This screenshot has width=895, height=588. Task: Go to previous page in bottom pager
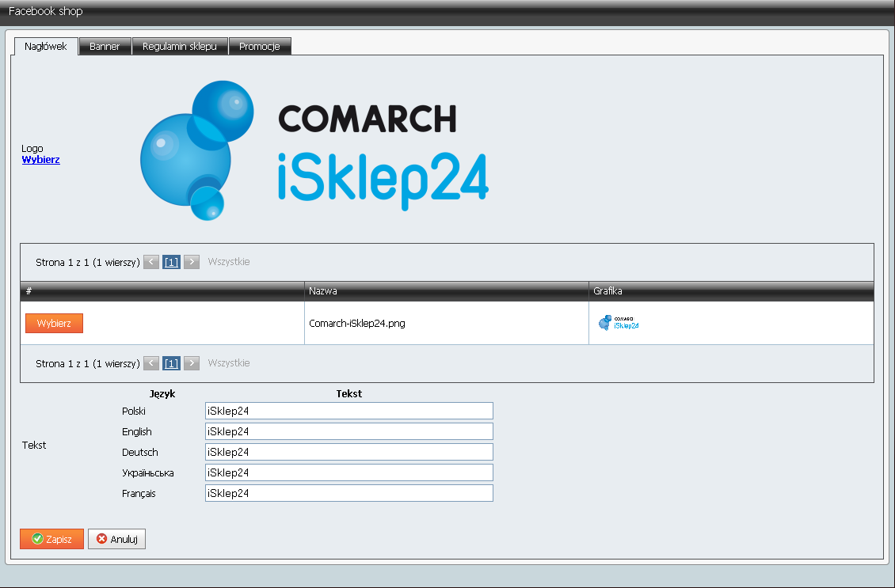(151, 363)
